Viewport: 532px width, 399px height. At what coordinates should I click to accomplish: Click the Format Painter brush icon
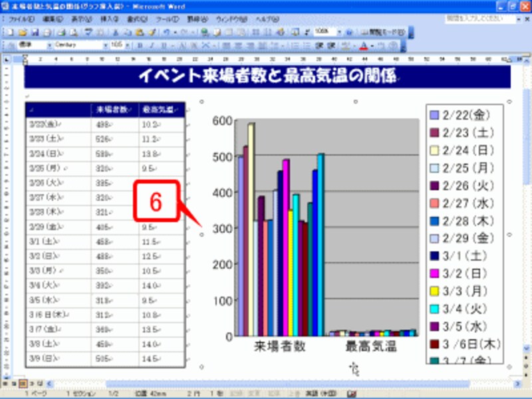point(152,32)
